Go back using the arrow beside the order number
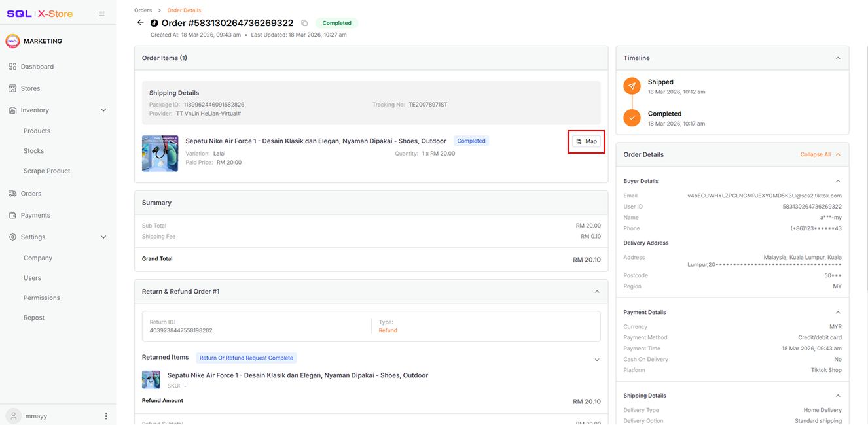The height and width of the screenshot is (425, 868). 140,23
